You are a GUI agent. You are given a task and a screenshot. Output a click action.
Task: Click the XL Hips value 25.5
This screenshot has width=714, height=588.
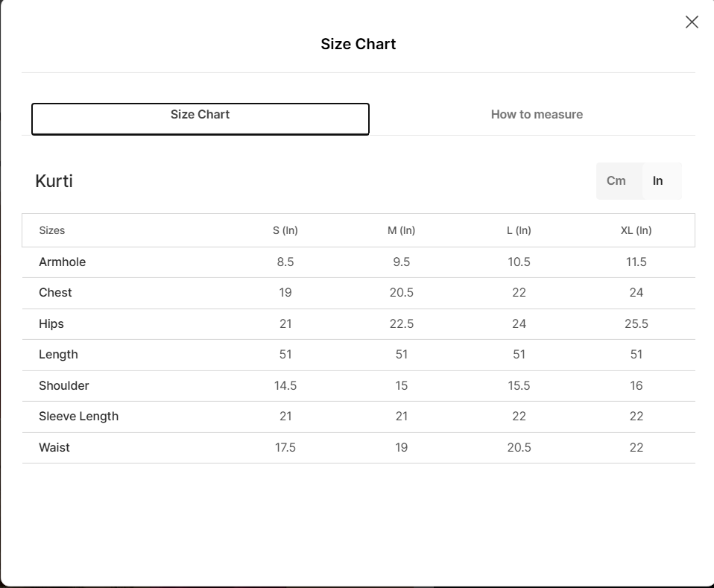[636, 324]
